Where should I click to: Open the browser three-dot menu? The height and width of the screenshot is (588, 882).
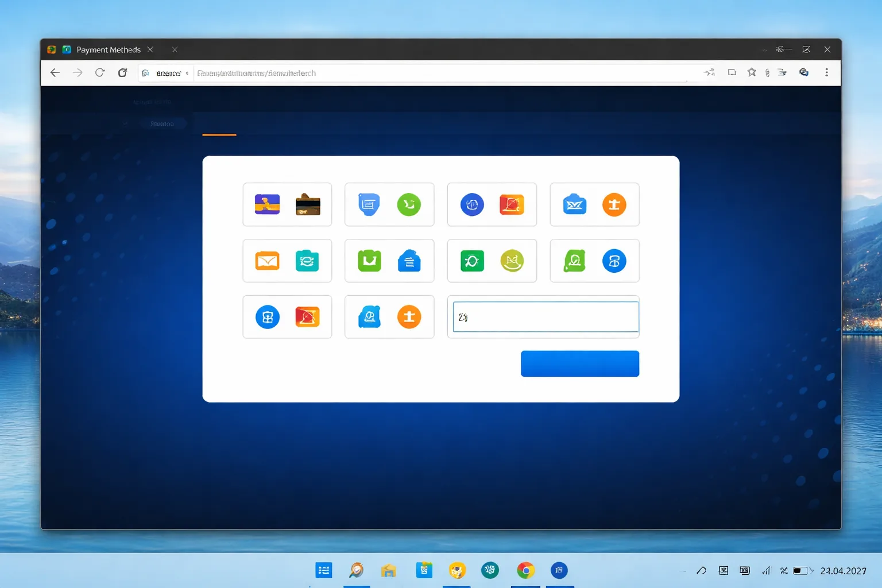827,72
